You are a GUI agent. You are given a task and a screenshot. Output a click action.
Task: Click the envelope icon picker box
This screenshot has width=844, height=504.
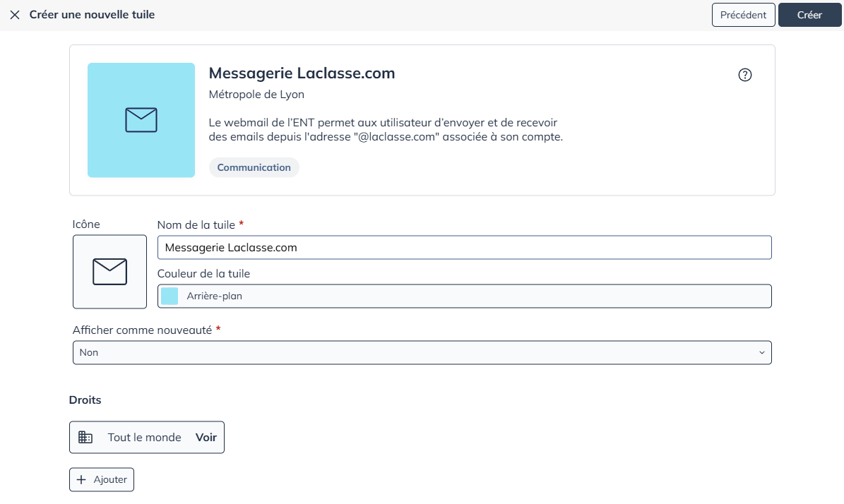point(109,272)
